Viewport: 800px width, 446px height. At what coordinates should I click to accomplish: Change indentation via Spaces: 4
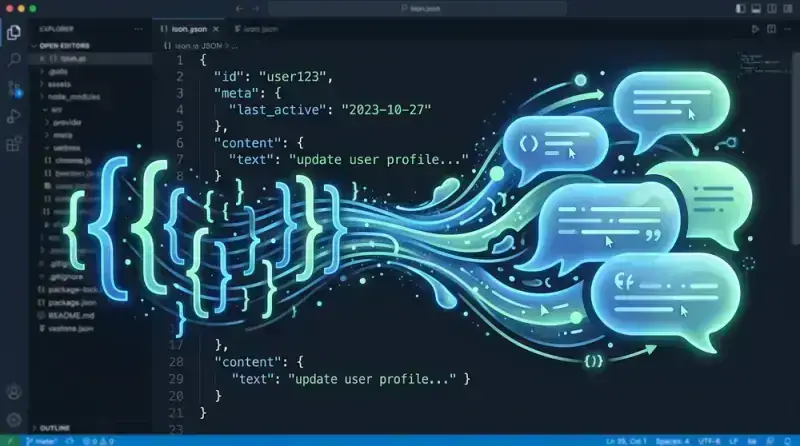(672, 441)
